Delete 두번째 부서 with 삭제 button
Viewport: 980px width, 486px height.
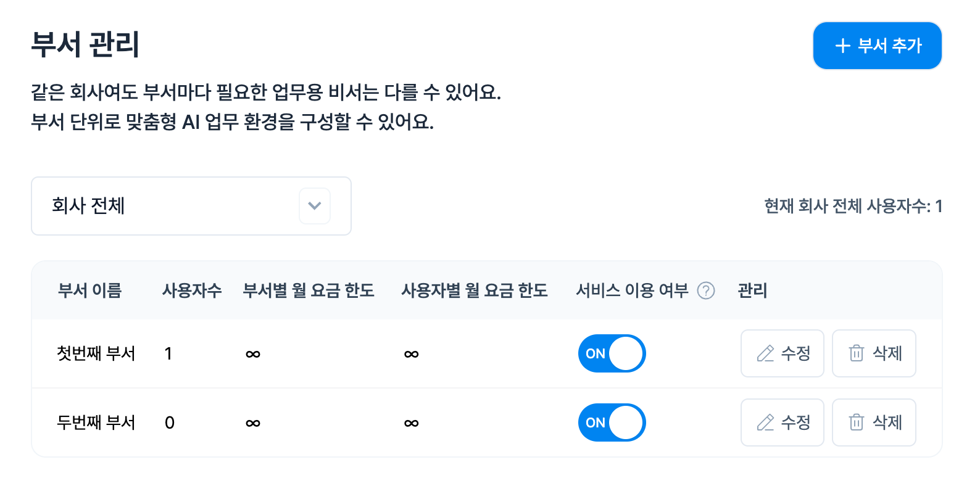[874, 422]
